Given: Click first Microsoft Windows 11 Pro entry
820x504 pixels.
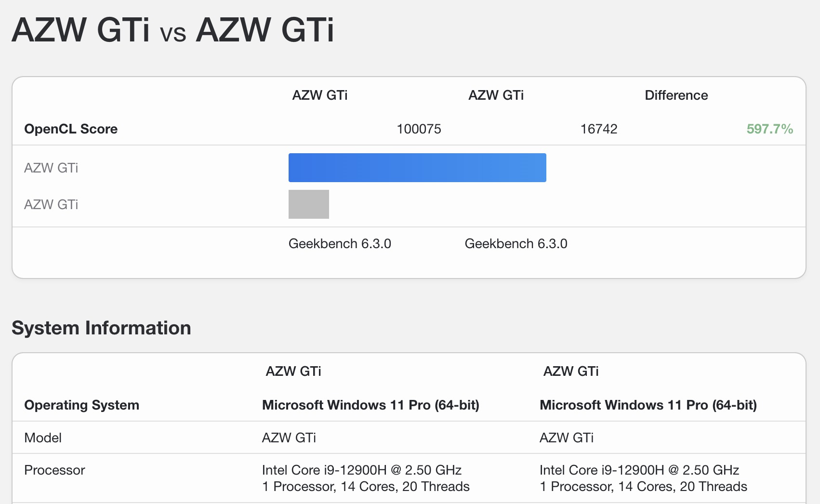Looking at the screenshot, I should 370,405.
